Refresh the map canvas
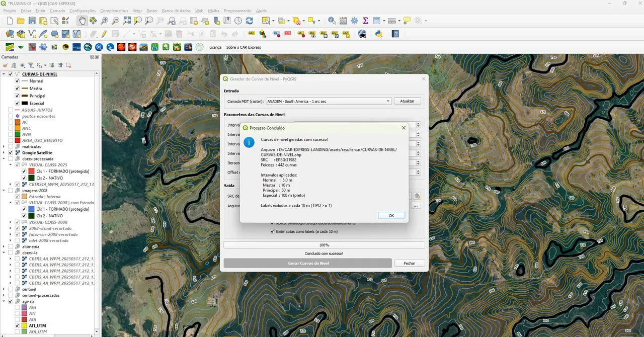This screenshot has height=337, width=644. tap(249, 21)
